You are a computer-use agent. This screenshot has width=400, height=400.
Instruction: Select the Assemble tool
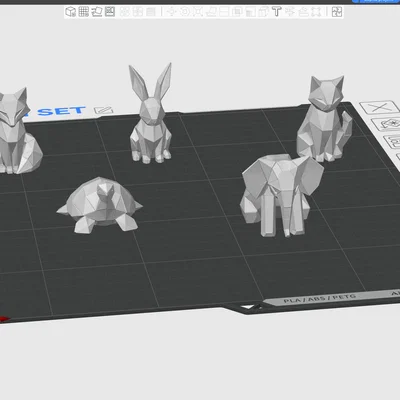pos(316,12)
